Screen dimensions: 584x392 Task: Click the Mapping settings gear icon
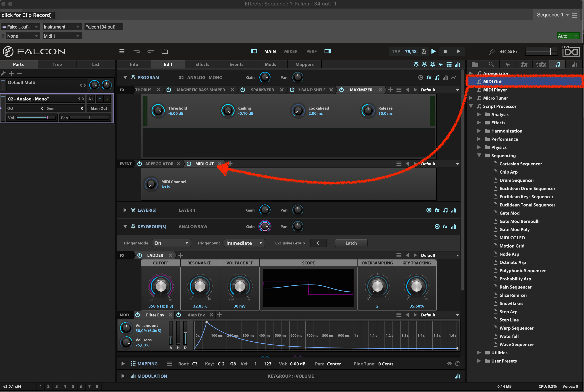(x=458, y=364)
